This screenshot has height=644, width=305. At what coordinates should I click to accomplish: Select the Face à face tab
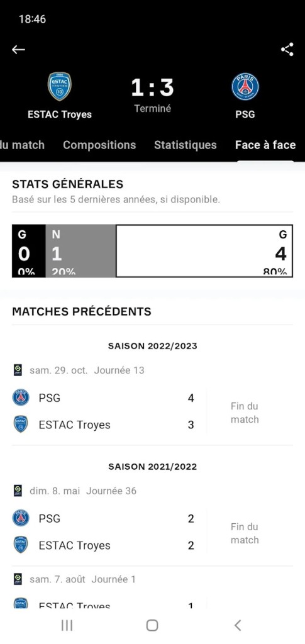pyautogui.click(x=265, y=145)
